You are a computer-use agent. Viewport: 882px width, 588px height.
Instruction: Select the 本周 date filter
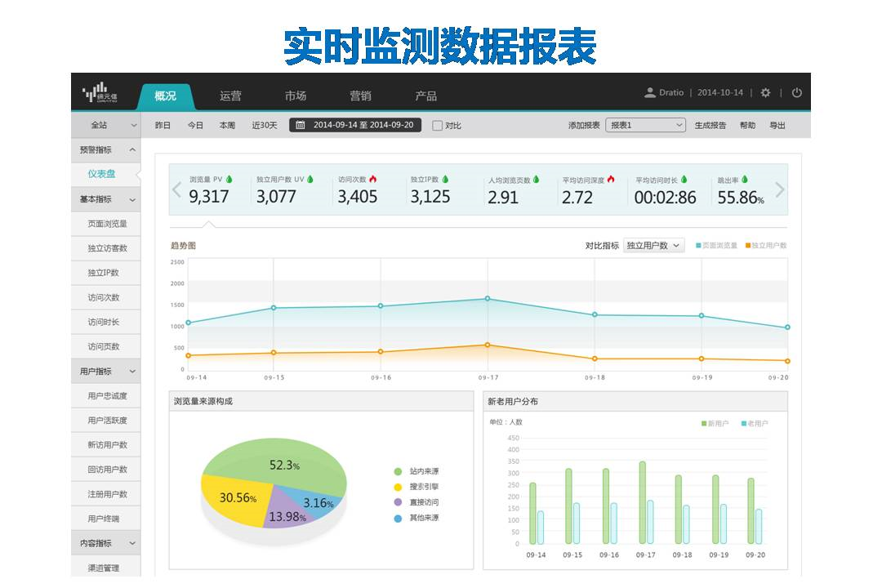227,126
